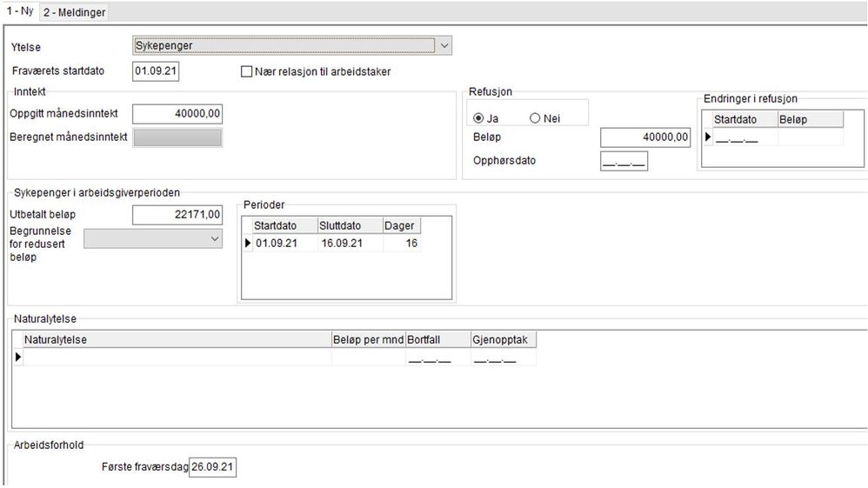The image size is (868, 488).
Task: Click Startdato header in Perioder table
Action: pos(285,225)
